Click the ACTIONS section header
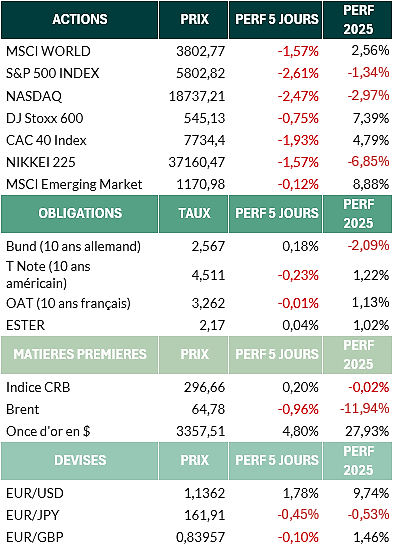This screenshot has width=394, height=556. (79, 20)
